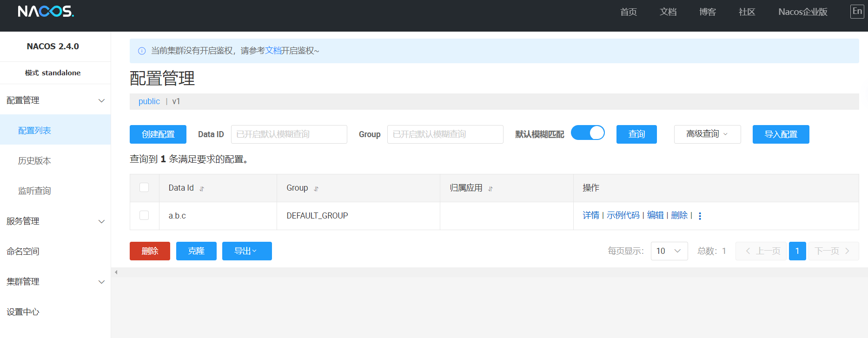Focus the Data ID input field
The image size is (868, 338).
pos(289,134)
